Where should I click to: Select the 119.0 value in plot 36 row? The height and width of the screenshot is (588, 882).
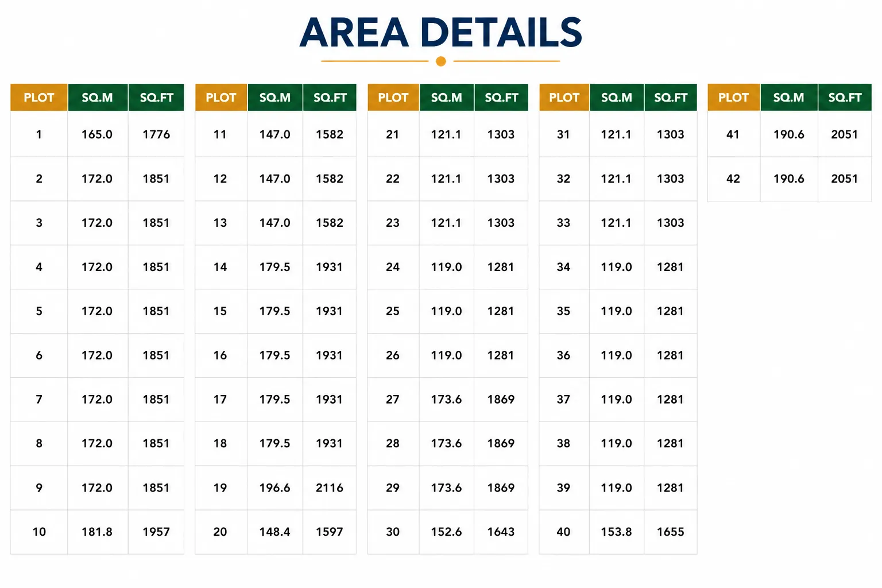tap(616, 355)
